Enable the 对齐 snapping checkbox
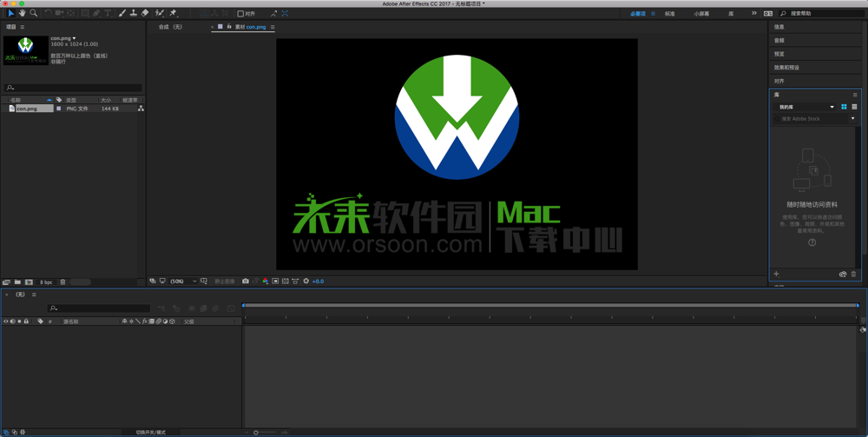Image resolution: width=868 pixels, height=437 pixels. pos(240,13)
